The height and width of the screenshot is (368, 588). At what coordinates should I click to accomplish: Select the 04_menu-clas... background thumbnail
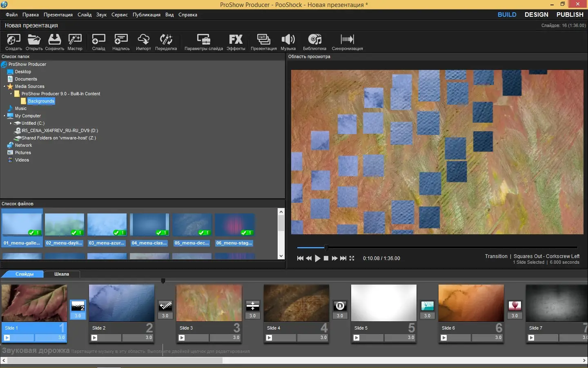pyautogui.click(x=149, y=225)
